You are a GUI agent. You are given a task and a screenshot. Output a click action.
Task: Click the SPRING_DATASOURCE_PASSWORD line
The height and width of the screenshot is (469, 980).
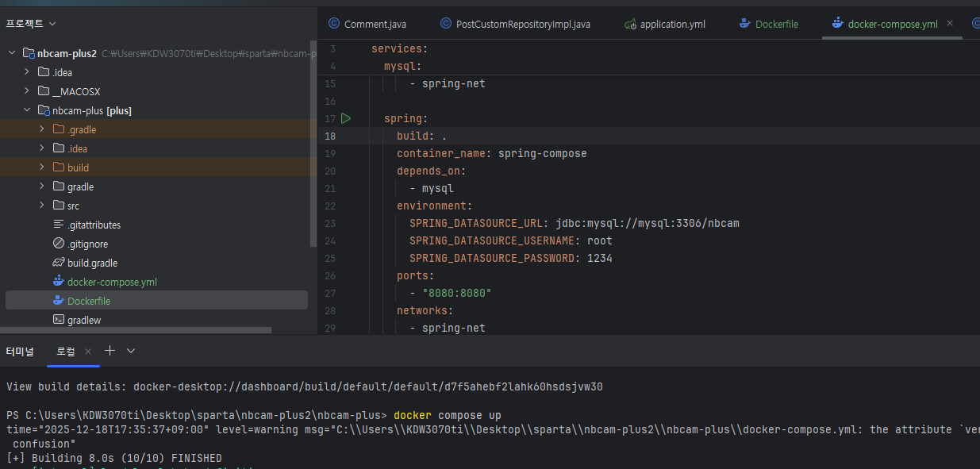coord(511,258)
